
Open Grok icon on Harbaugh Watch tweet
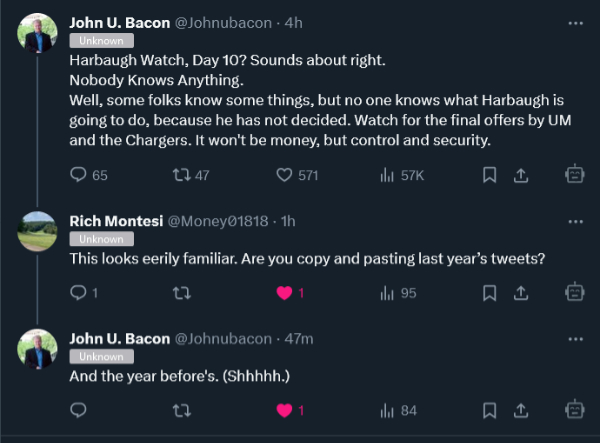(x=574, y=175)
